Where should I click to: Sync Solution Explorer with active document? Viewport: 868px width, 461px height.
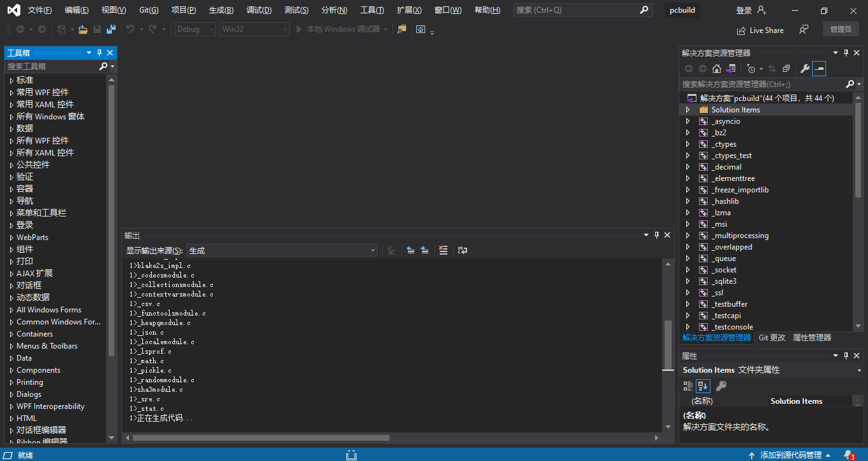tap(773, 68)
